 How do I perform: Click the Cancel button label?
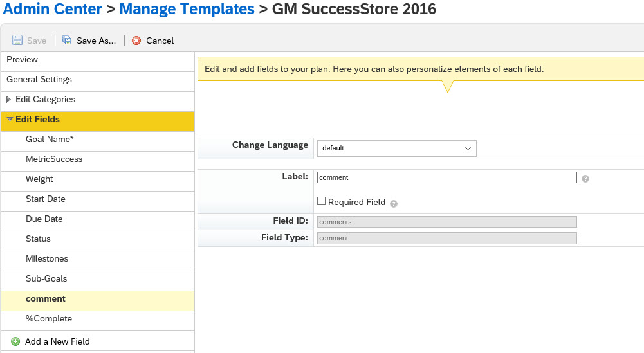160,41
